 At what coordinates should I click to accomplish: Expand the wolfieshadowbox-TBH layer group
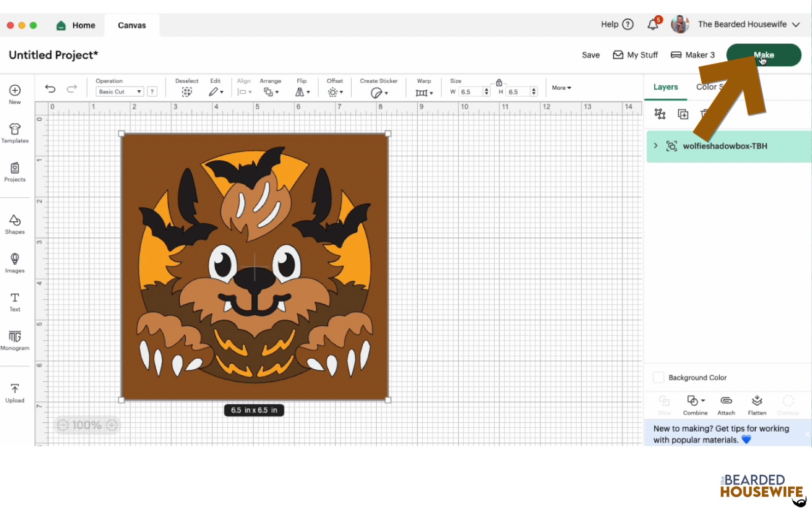point(656,146)
